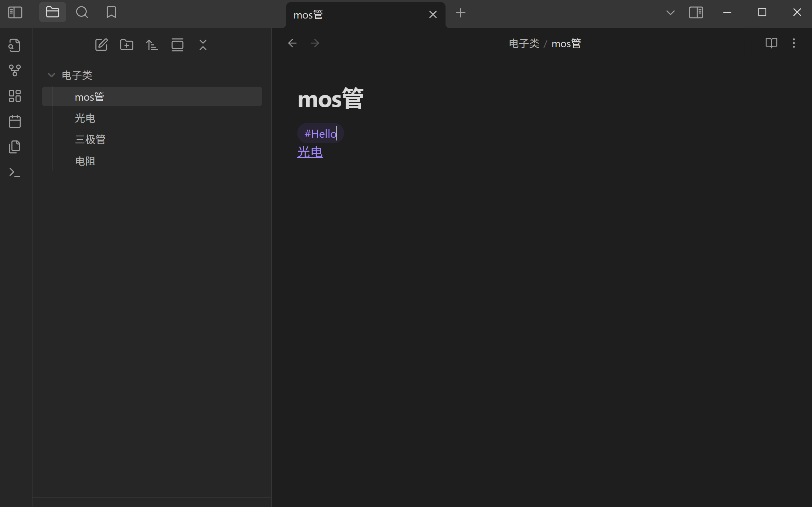Collapse the 电子类 folder

pos(51,75)
